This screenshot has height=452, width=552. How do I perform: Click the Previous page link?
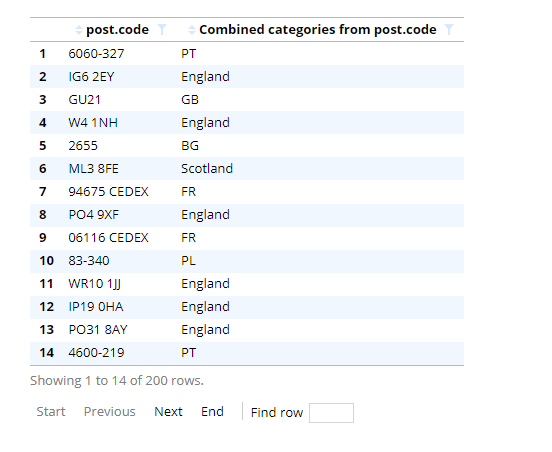[109, 412]
